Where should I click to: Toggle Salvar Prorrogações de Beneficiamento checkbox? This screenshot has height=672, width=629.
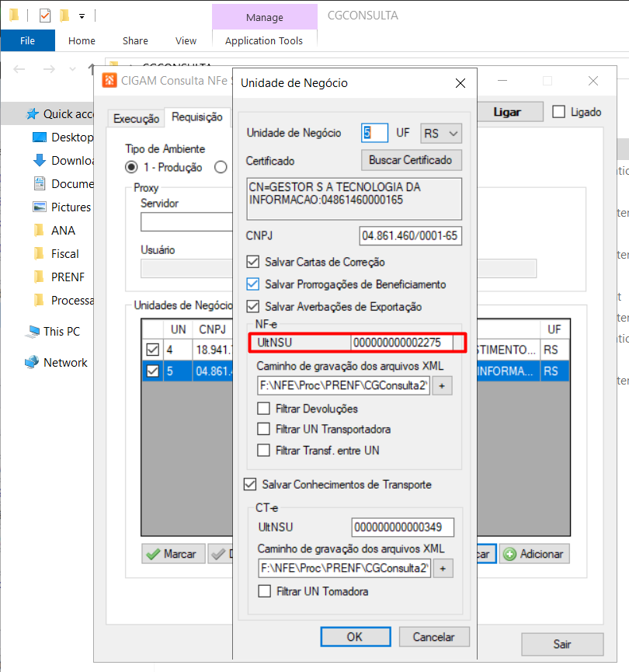(x=253, y=284)
